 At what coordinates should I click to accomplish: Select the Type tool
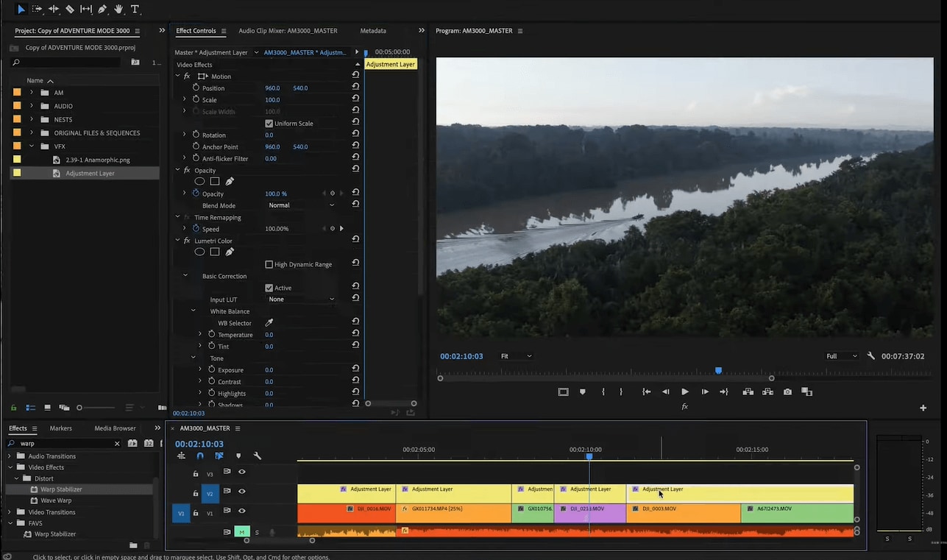(135, 9)
